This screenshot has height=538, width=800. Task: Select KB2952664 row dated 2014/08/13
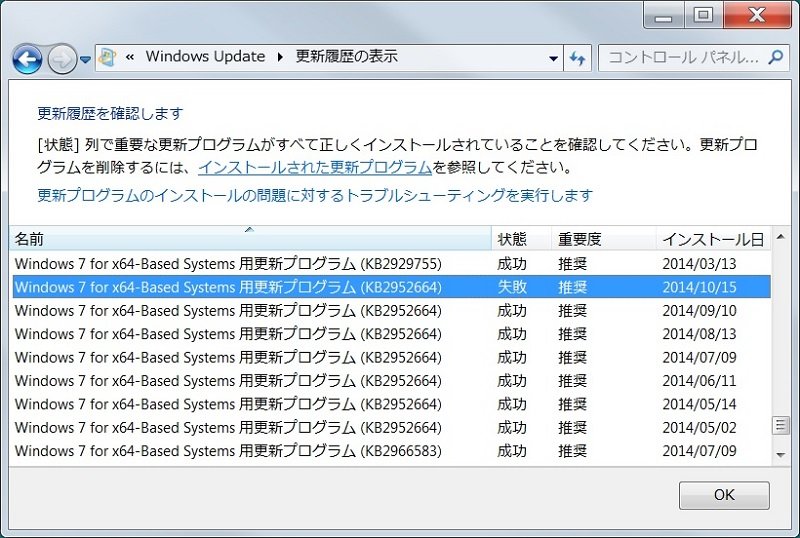pyautogui.click(x=391, y=334)
